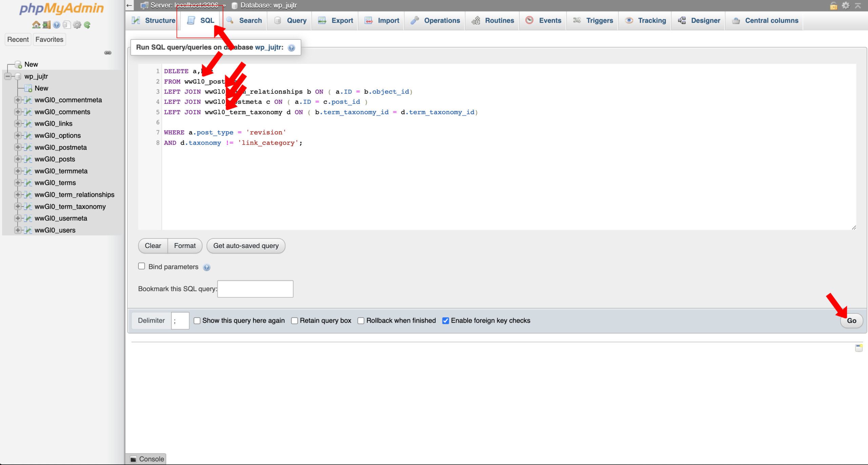Click the wp_jujtr link in query title
Image resolution: width=868 pixels, height=465 pixels.
268,48
